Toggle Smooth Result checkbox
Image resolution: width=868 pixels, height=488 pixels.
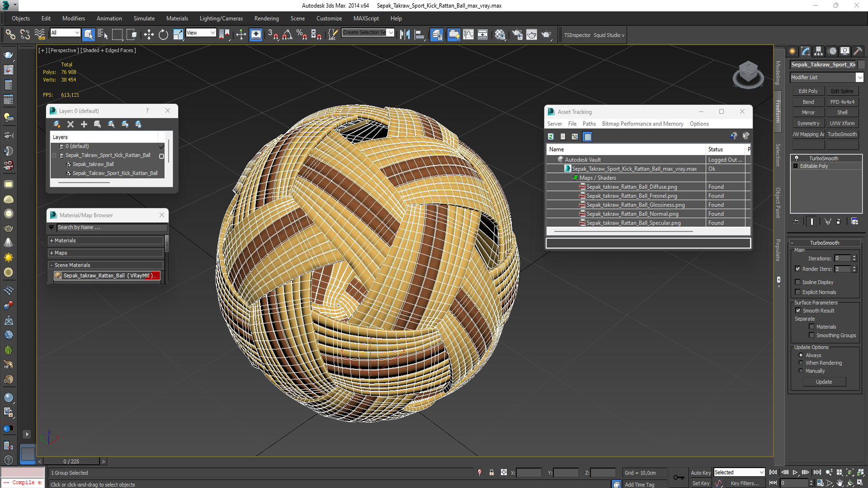(x=798, y=310)
